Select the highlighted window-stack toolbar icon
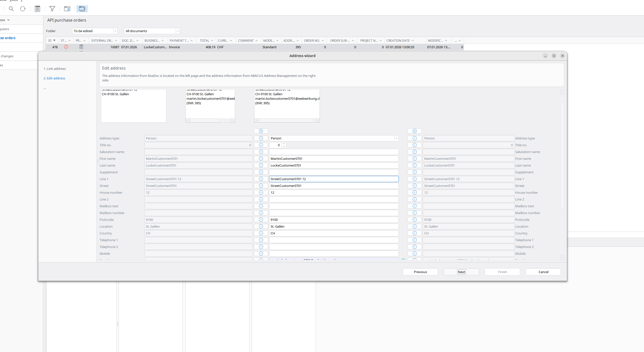 click(82, 9)
